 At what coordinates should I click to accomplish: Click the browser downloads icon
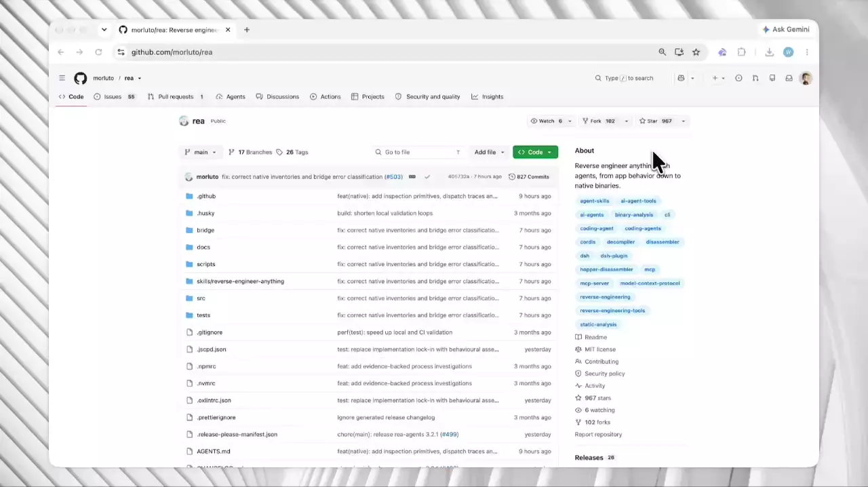coord(769,52)
